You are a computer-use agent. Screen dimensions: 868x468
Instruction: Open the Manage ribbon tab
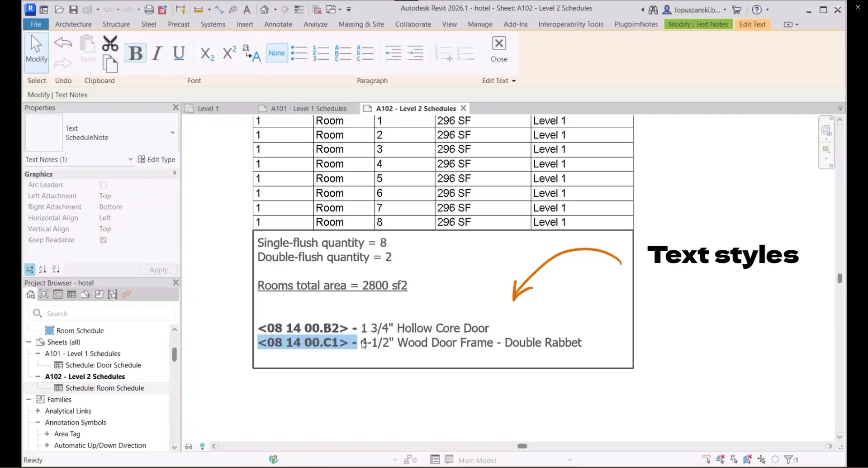click(x=480, y=24)
